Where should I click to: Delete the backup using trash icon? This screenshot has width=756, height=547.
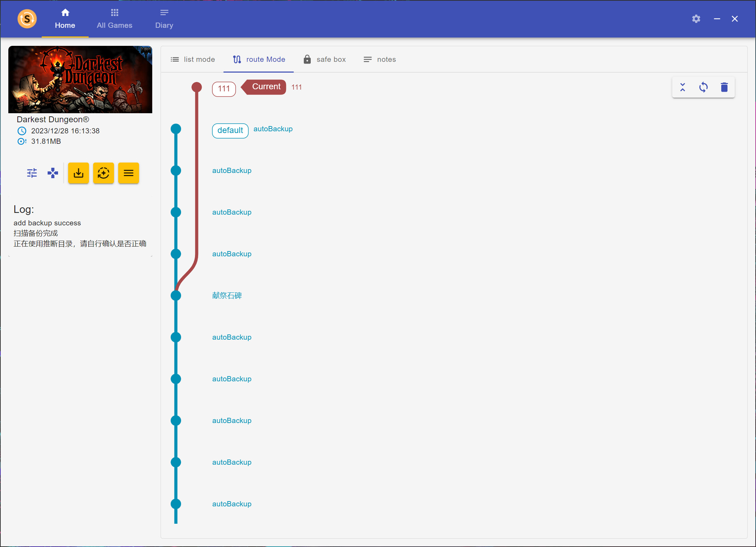[x=724, y=88]
